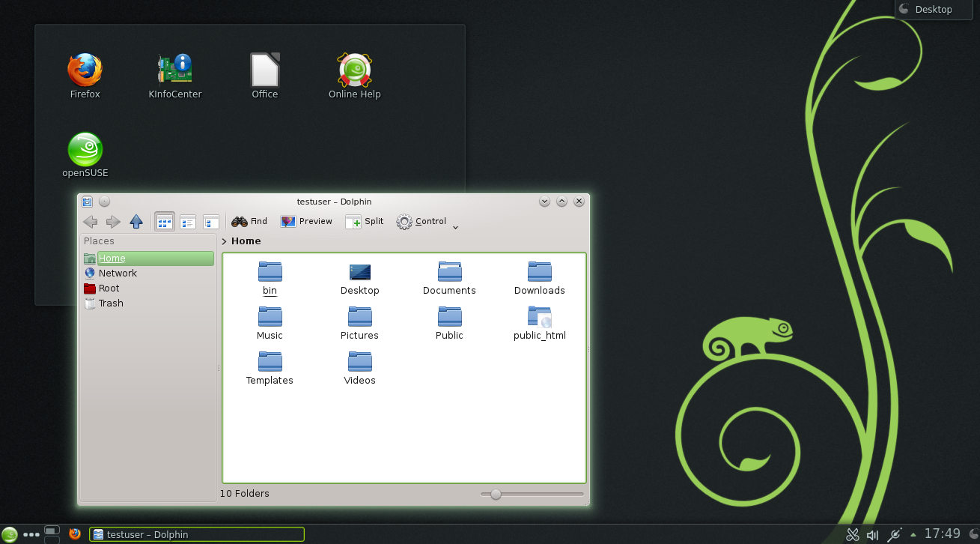Click the Back arrow in Dolphin toolbar
980x544 pixels.
click(x=91, y=222)
